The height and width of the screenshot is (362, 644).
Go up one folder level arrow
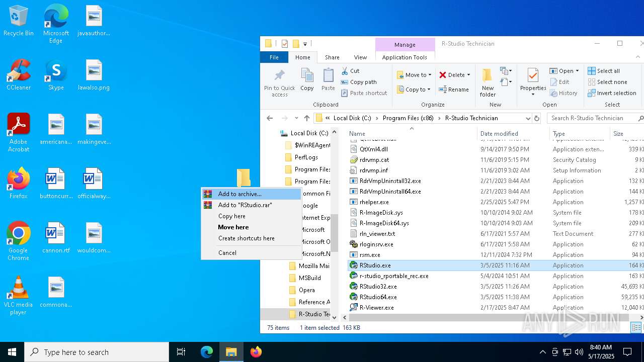(x=307, y=118)
